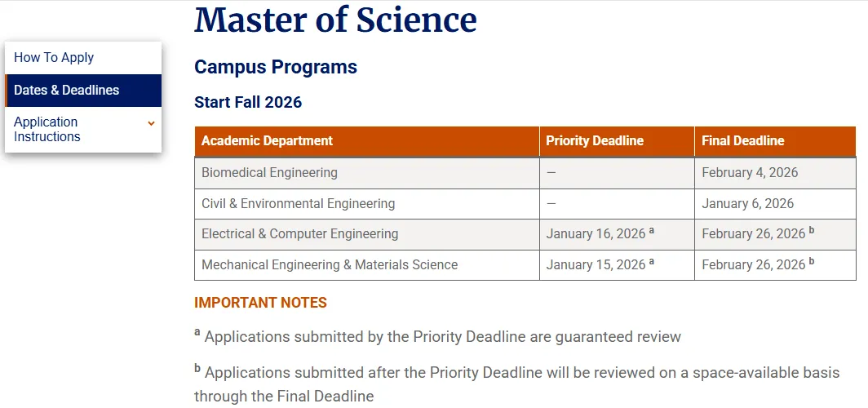
Task: Click the February 4, 2026 final deadline
Action: 750,173
